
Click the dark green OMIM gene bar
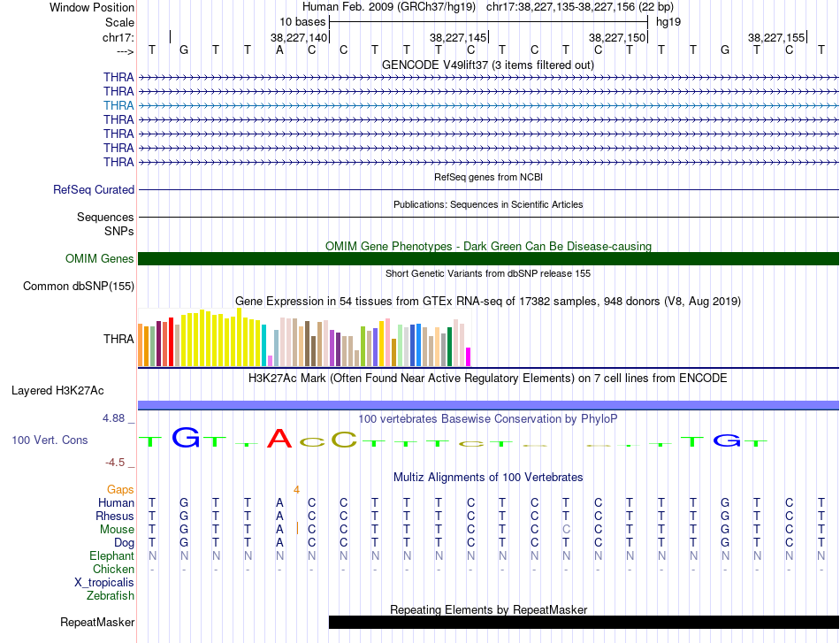[x=488, y=259]
